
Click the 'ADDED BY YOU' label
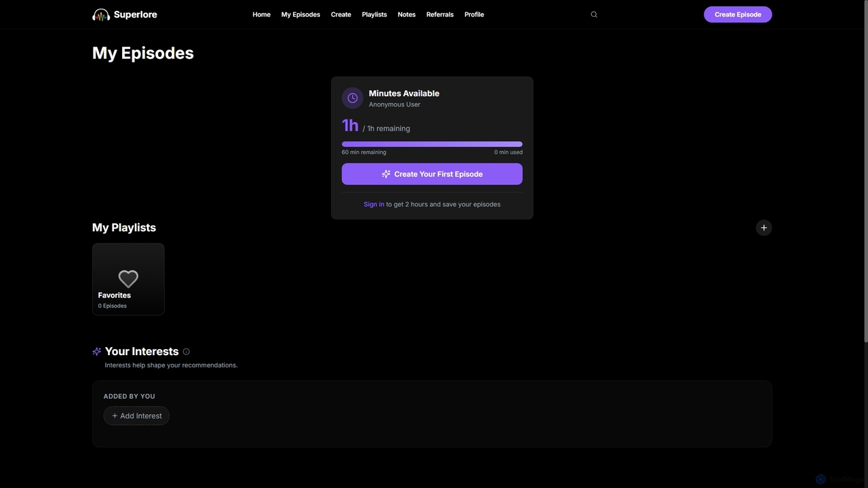130,396
